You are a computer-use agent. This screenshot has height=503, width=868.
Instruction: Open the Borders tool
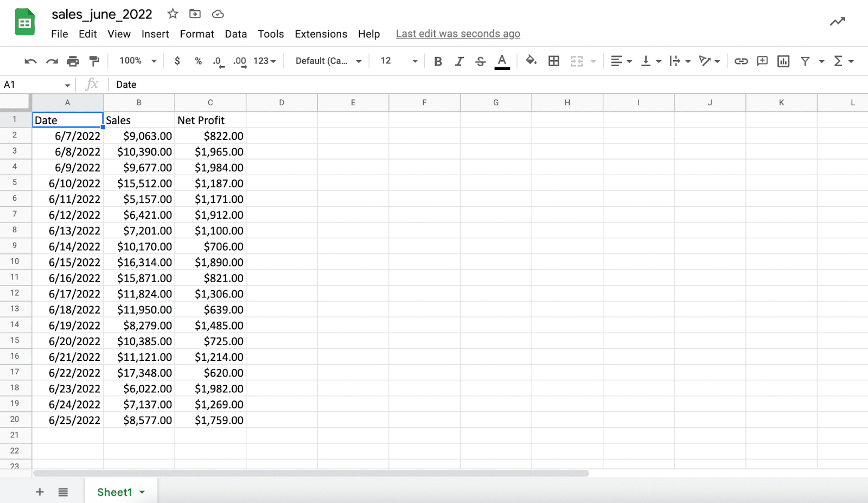point(553,61)
